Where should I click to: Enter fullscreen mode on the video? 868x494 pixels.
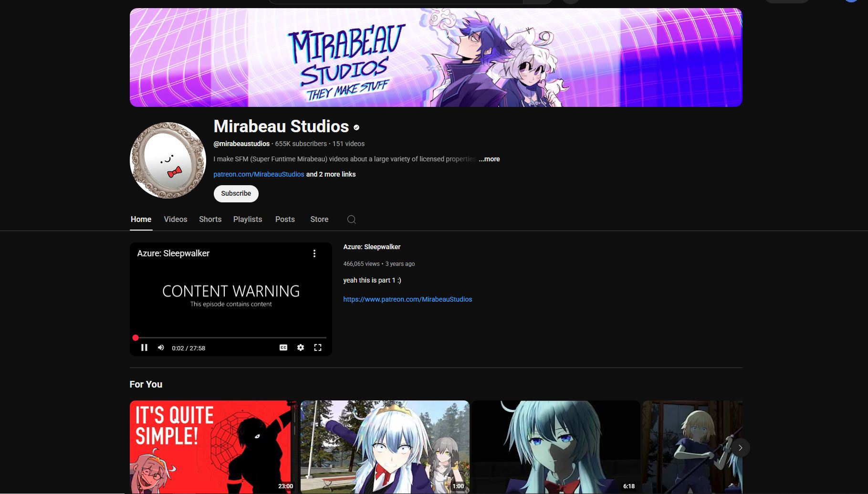coord(318,347)
